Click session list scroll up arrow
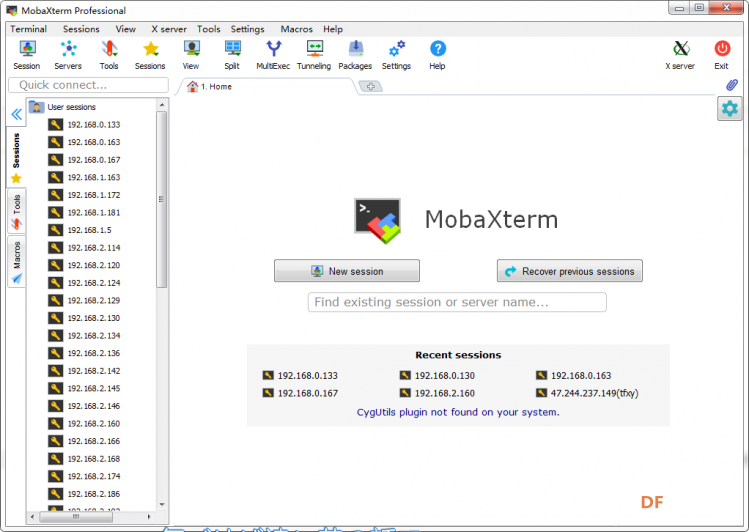Viewport: 749px width, 532px height. point(162,105)
